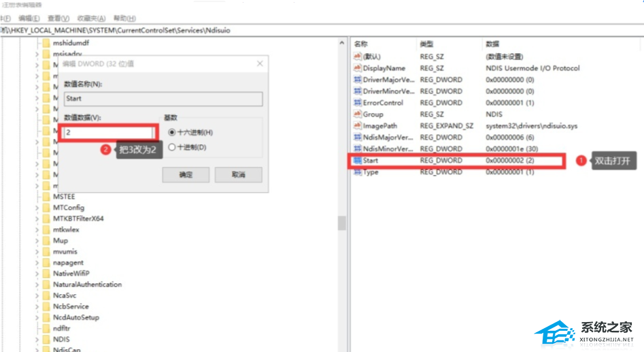Expand the Mup tree node
Image resolution: width=644 pixels, height=352 pixels.
pos(37,241)
